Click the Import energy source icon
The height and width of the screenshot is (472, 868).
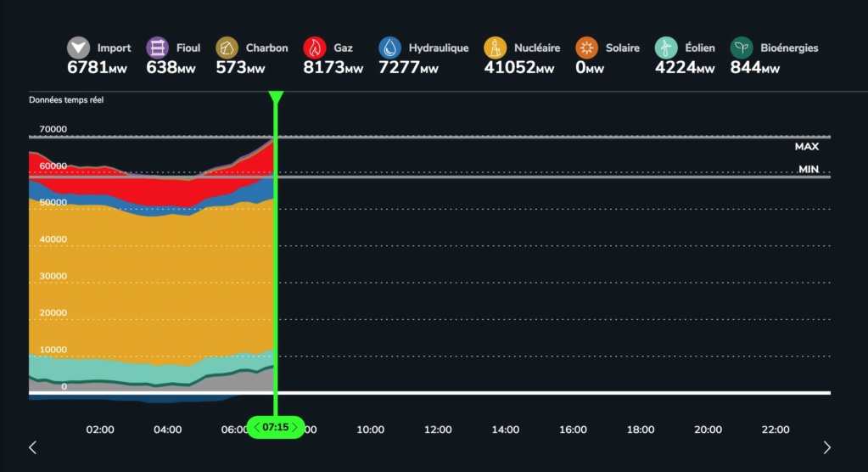[x=79, y=48]
